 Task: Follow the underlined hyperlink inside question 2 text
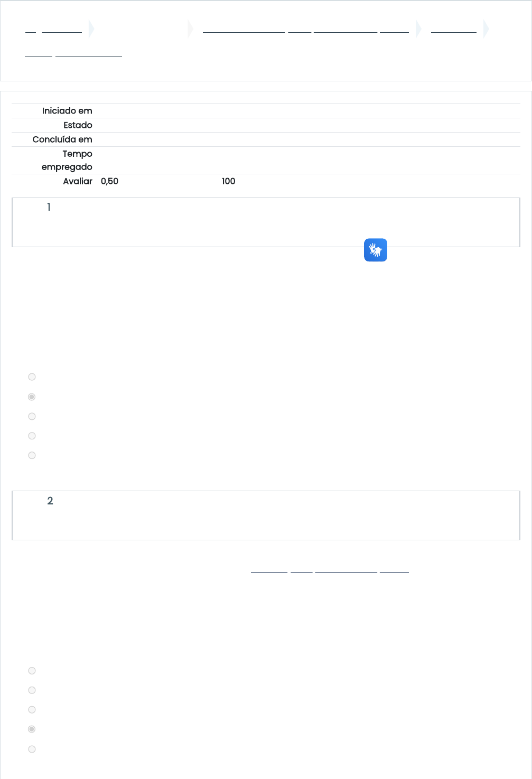click(x=330, y=568)
